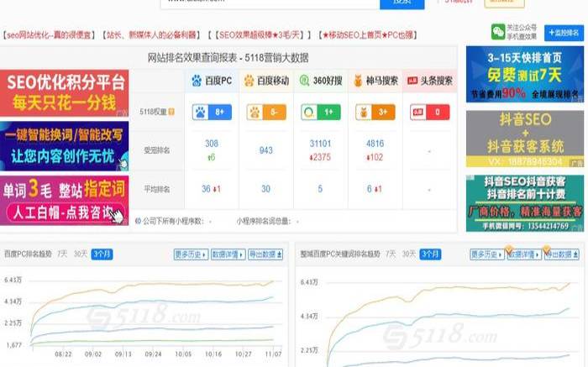
Task: Click the blue search button at top
Action: [402, 3]
